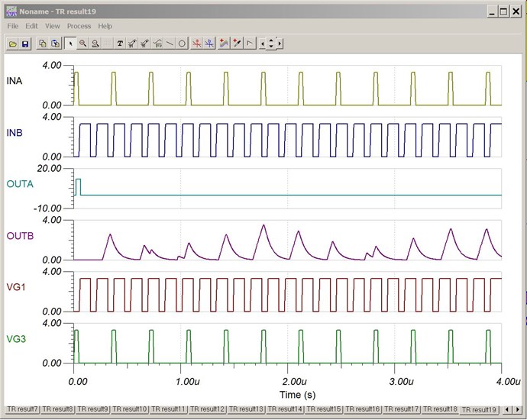Click the VG1 curve label
This screenshot has height=420, width=527.
coord(16,287)
